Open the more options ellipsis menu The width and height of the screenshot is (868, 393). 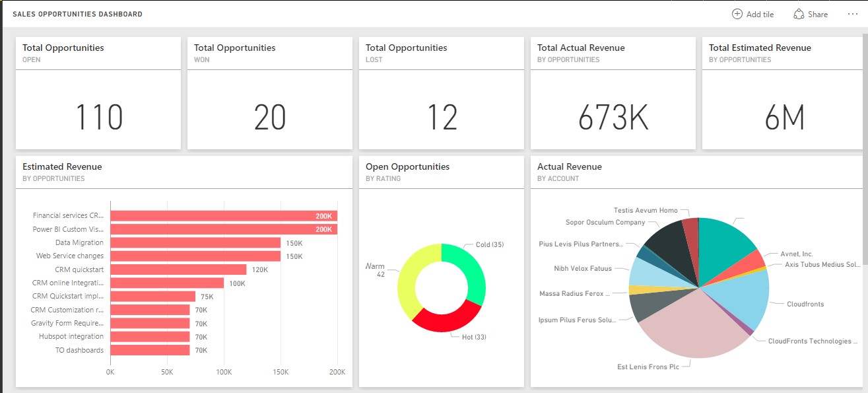(851, 14)
